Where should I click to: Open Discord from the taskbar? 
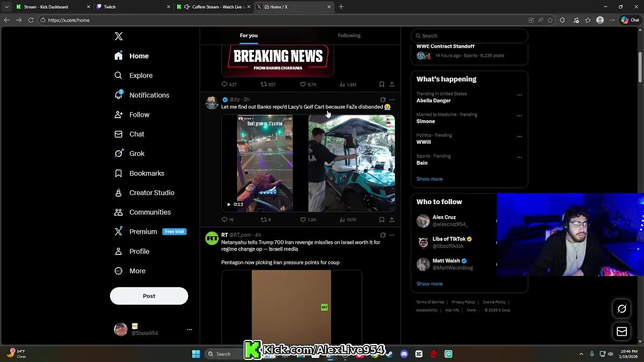point(404,354)
